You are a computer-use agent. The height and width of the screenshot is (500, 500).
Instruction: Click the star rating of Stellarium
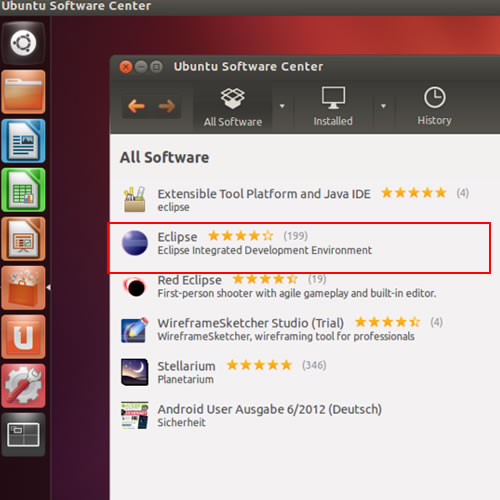[259, 365]
